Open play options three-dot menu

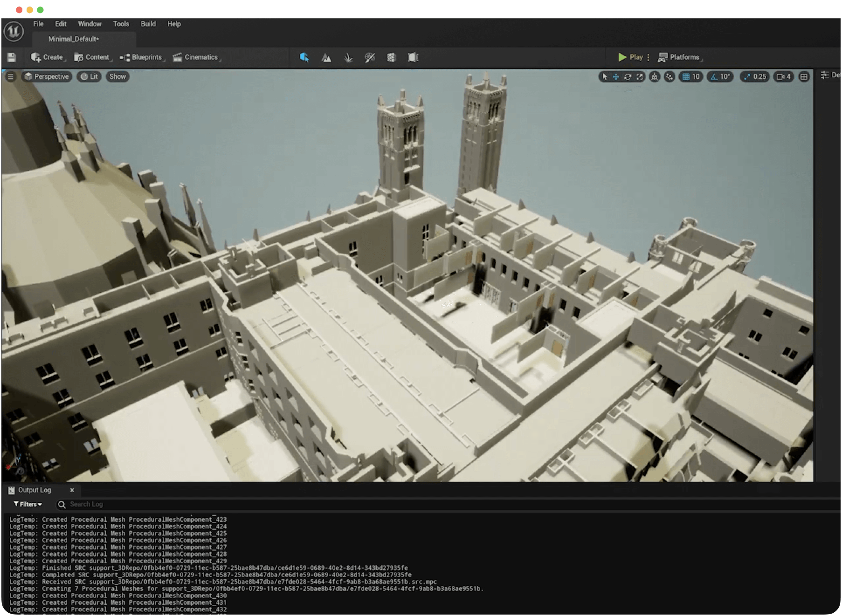point(648,57)
